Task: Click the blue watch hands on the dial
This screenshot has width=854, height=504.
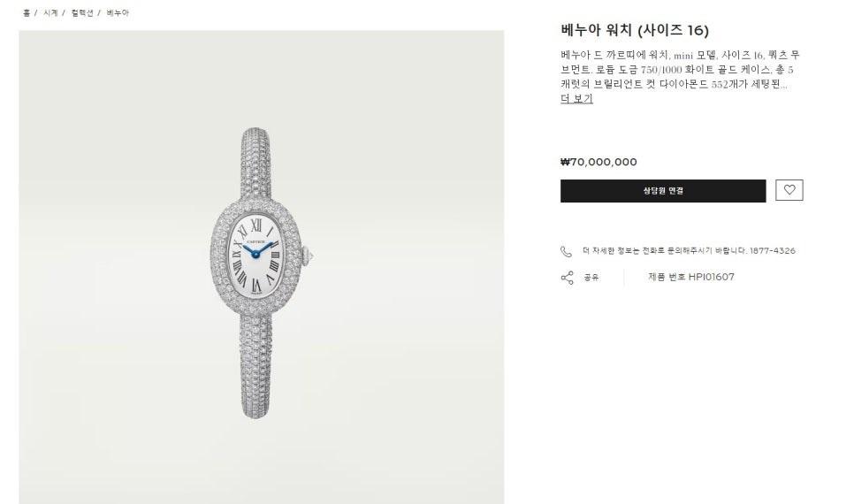Action: coord(257,249)
